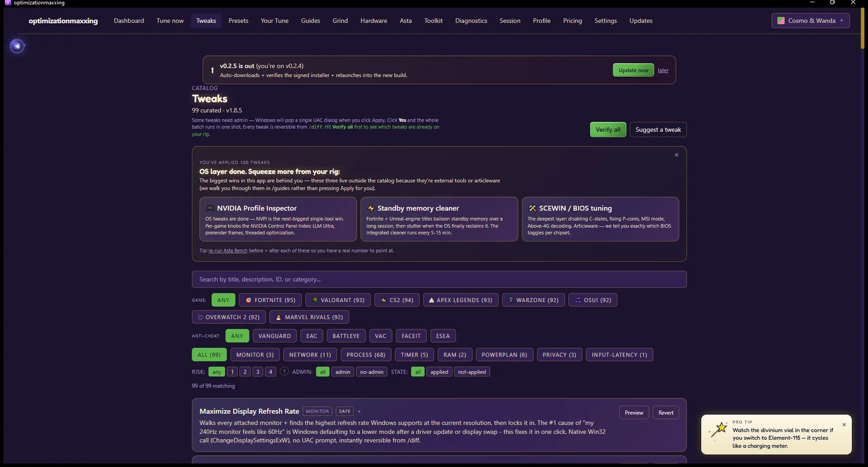Close the Pro Tip popup

tap(844, 425)
